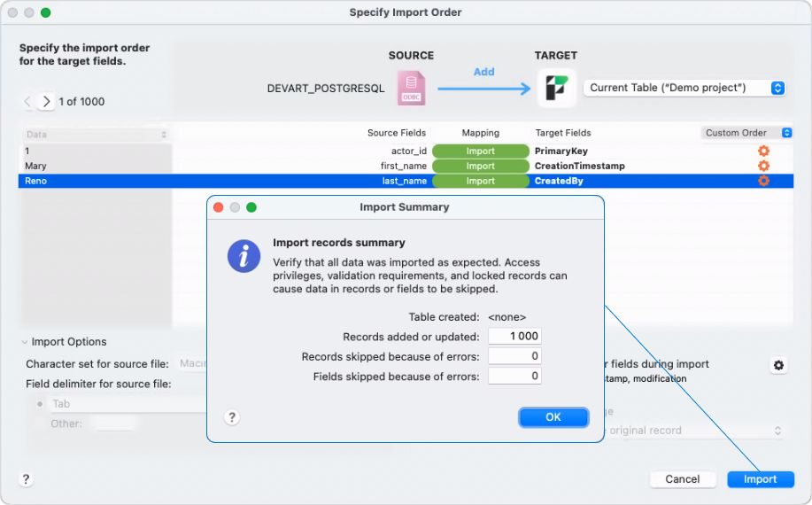The height and width of the screenshot is (505, 812).
Task: Click the gear icon in CreatedBy row
Action: pos(763,181)
